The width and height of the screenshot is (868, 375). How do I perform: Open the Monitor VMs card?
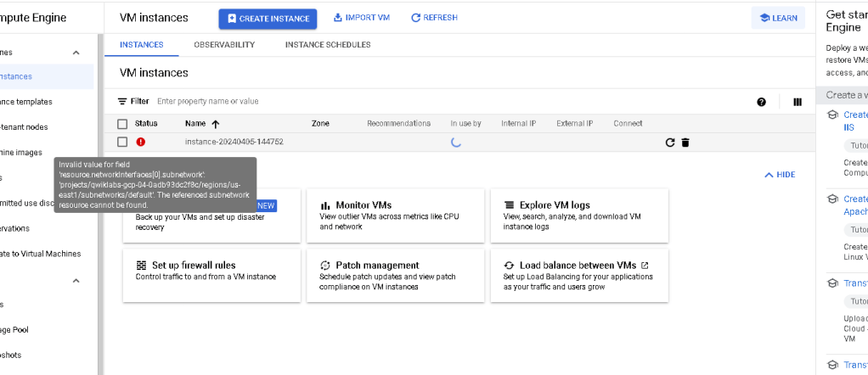(x=395, y=215)
